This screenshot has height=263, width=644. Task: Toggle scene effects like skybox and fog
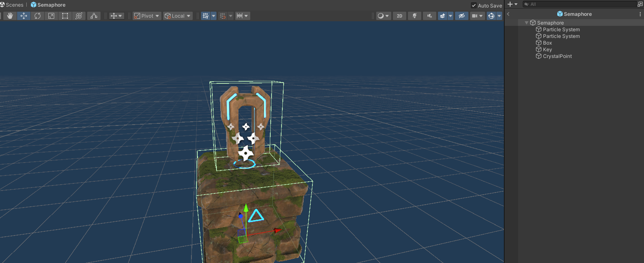(x=443, y=16)
